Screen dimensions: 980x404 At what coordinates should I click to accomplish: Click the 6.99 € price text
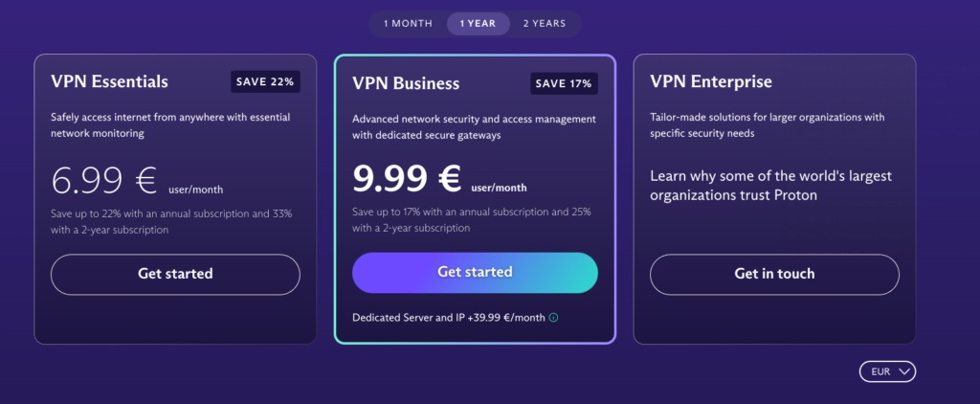[x=103, y=181]
